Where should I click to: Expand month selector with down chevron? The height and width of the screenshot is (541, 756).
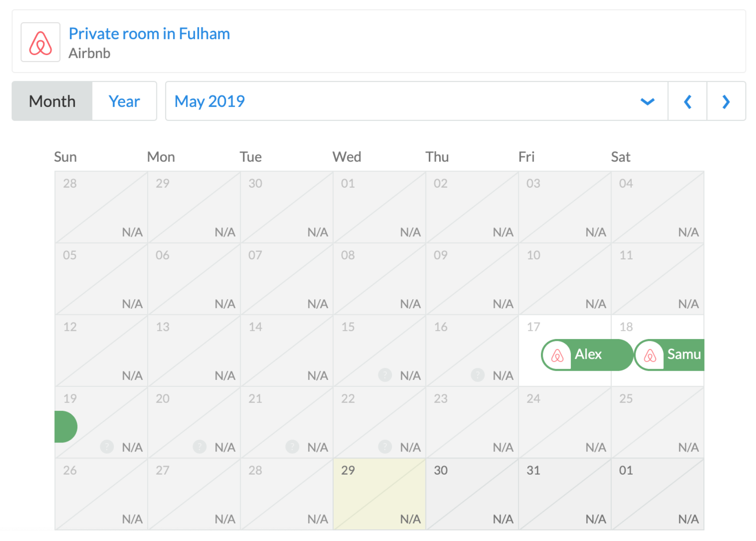click(x=647, y=102)
